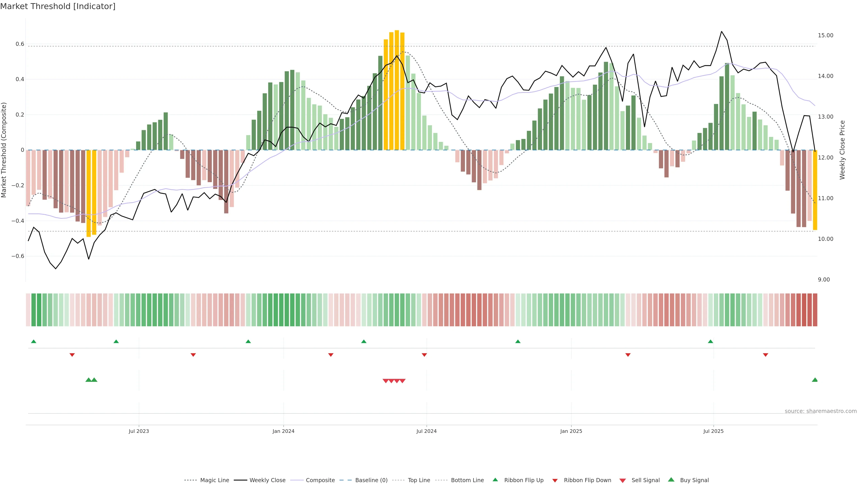Click the last Ribbon Flip Down marker after Jul 2025
The image size is (868, 488).
click(x=766, y=355)
